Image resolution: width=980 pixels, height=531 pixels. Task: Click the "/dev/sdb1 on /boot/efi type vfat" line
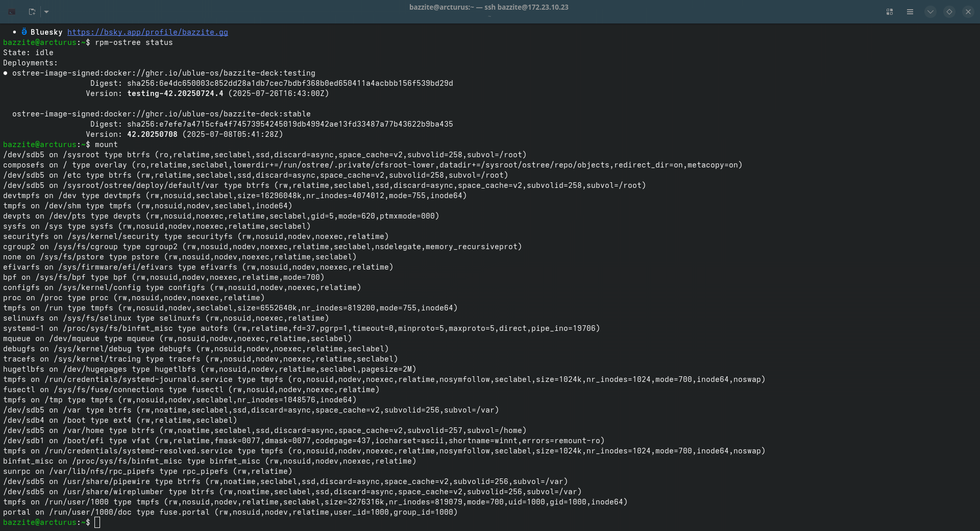(x=304, y=441)
